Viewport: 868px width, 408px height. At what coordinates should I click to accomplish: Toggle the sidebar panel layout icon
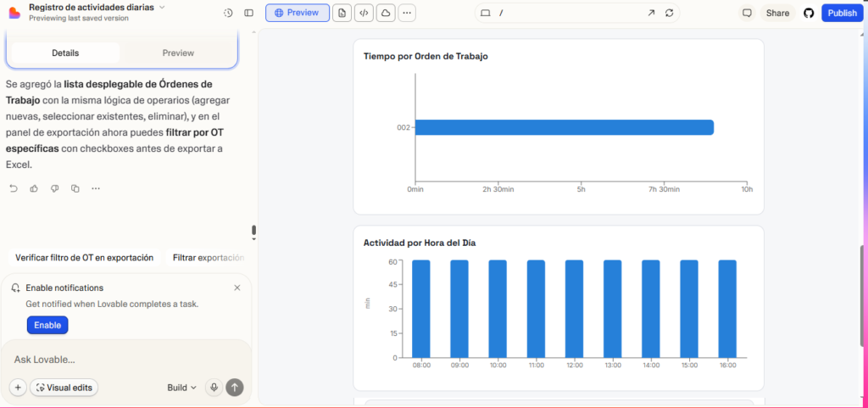pos(248,13)
